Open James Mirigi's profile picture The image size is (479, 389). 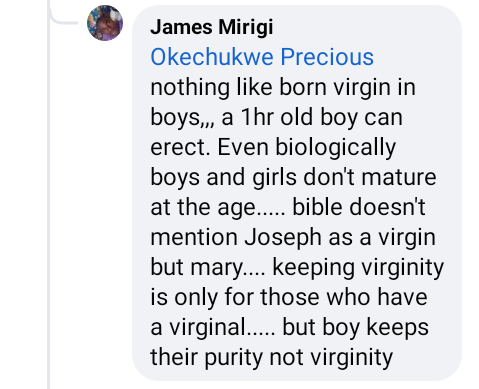105,23
